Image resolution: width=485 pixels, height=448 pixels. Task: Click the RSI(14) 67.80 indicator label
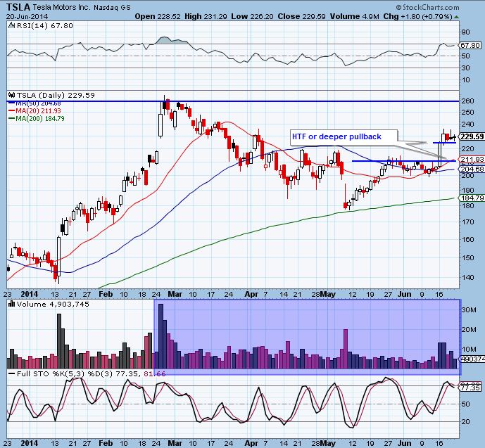[45, 25]
